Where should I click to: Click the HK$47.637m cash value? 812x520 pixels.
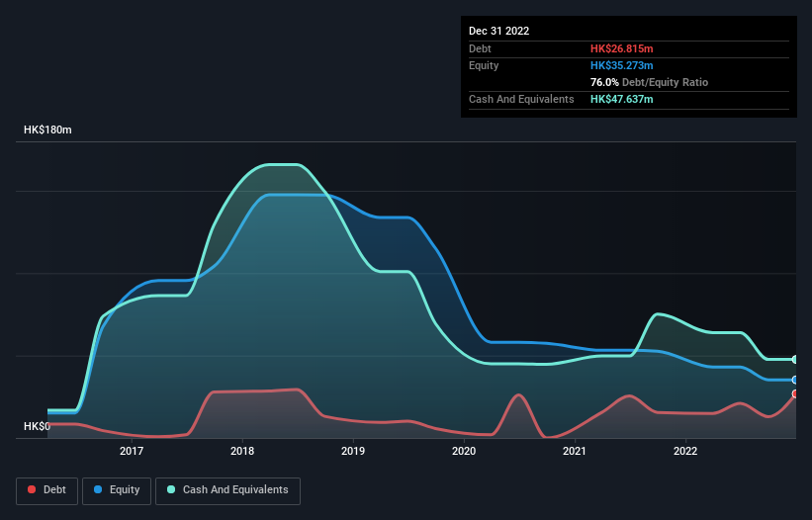[621, 99]
